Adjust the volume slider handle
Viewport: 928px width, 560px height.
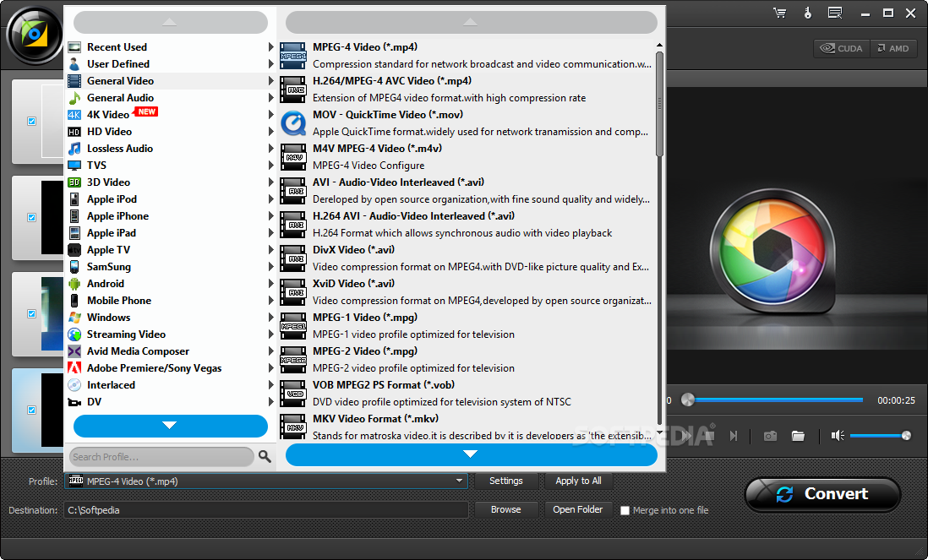click(x=906, y=436)
